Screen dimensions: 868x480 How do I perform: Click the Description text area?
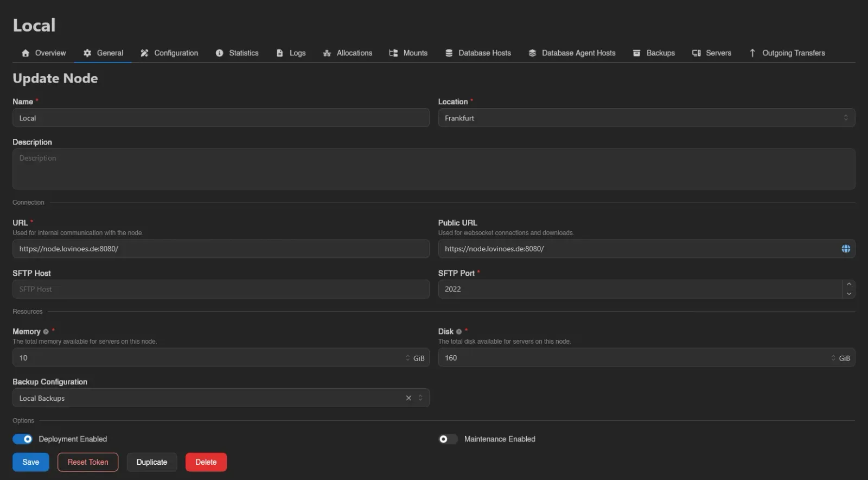click(x=434, y=169)
